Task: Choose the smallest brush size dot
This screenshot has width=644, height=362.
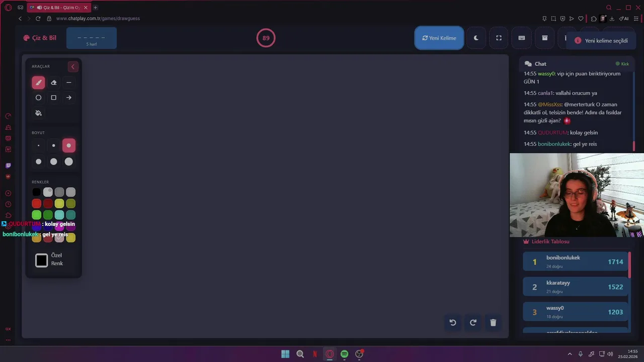Action: (x=38, y=146)
